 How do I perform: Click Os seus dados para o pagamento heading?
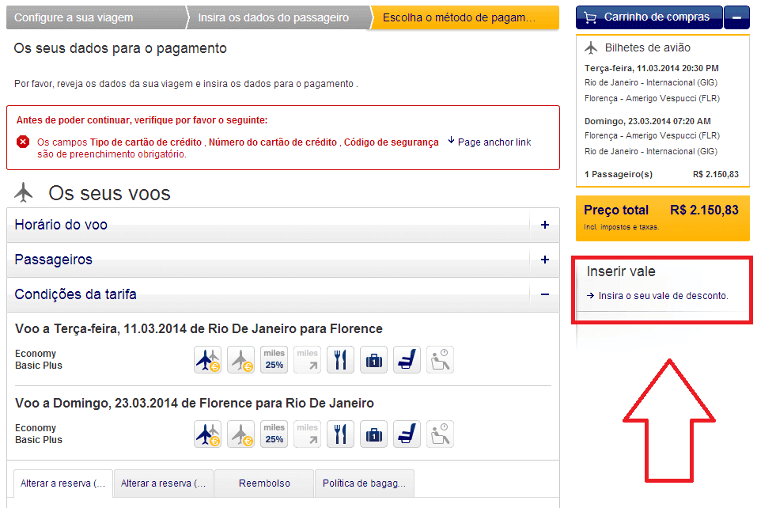click(x=120, y=48)
